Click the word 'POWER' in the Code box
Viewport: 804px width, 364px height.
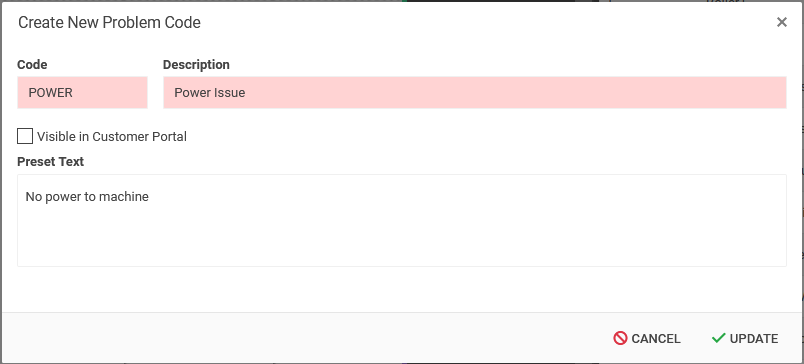point(51,93)
